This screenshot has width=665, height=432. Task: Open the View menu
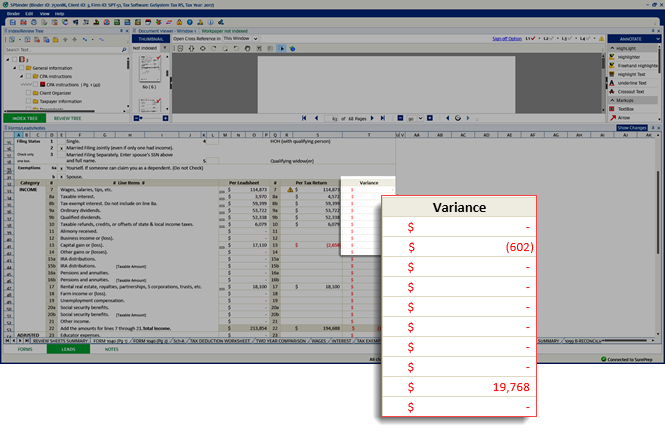click(44, 14)
